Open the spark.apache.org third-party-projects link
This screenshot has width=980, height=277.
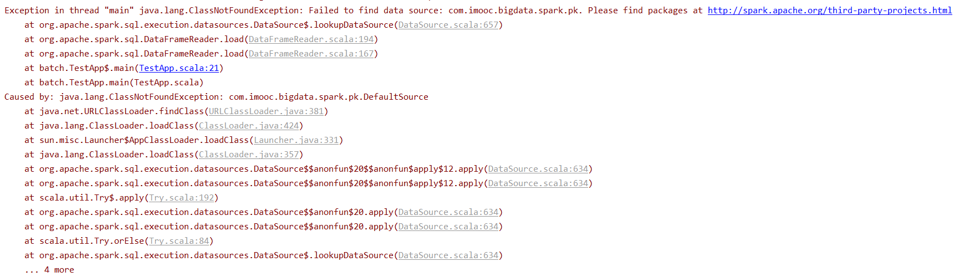tap(830, 11)
